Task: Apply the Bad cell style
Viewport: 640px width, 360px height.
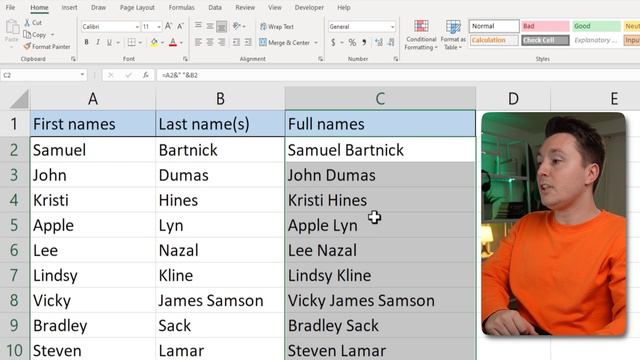Action: 545,26
